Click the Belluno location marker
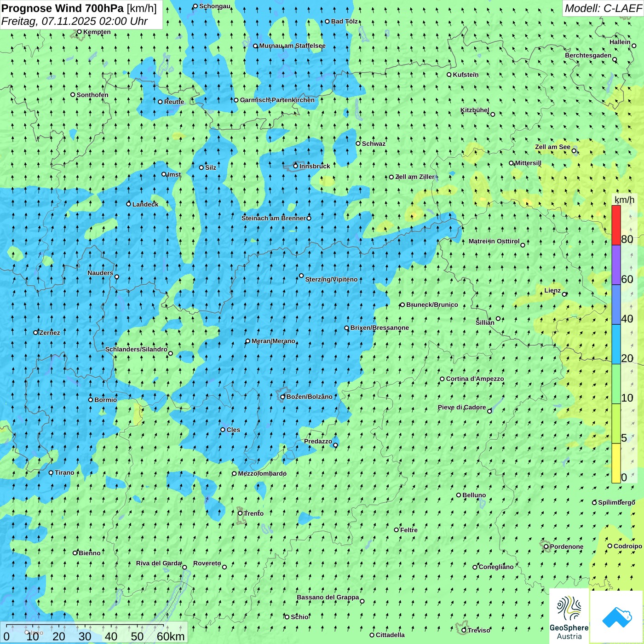This screenshot has width=644, height=644. coord(459,495)
